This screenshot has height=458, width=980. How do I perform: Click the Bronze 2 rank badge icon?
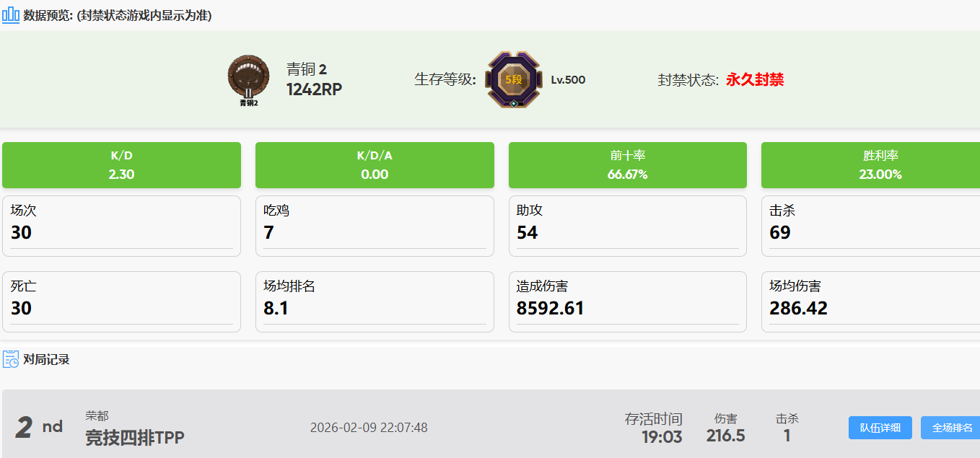click(248, 79)
